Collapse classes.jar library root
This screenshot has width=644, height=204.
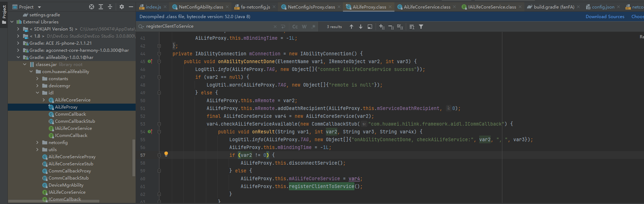(x=25, y=64)
